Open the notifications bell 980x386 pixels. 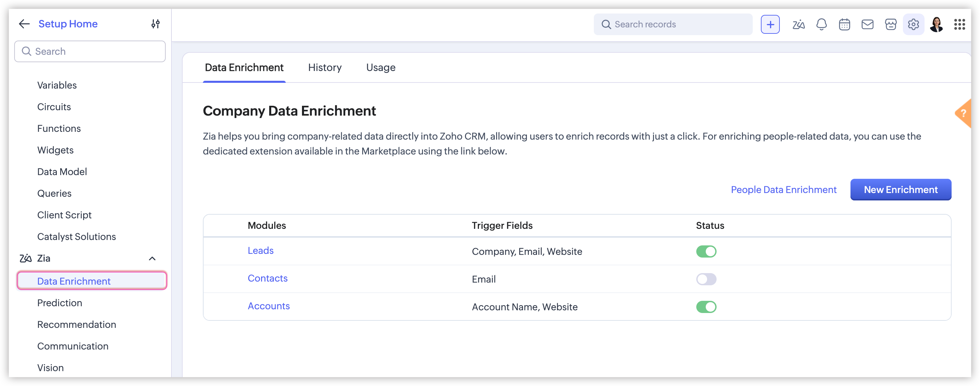coord(821,25)
